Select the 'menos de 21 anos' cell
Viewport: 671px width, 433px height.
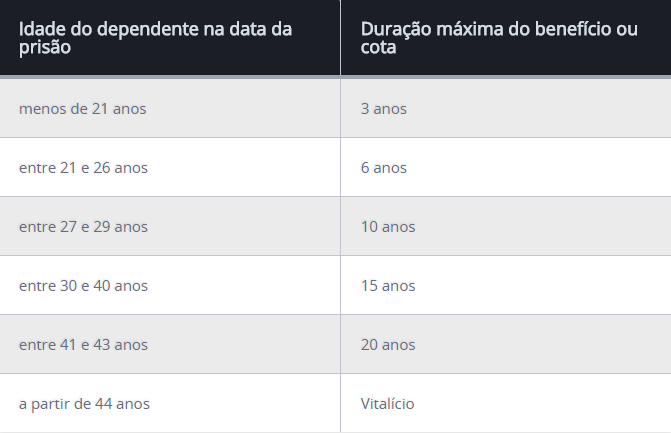click(x=83, y=108)
